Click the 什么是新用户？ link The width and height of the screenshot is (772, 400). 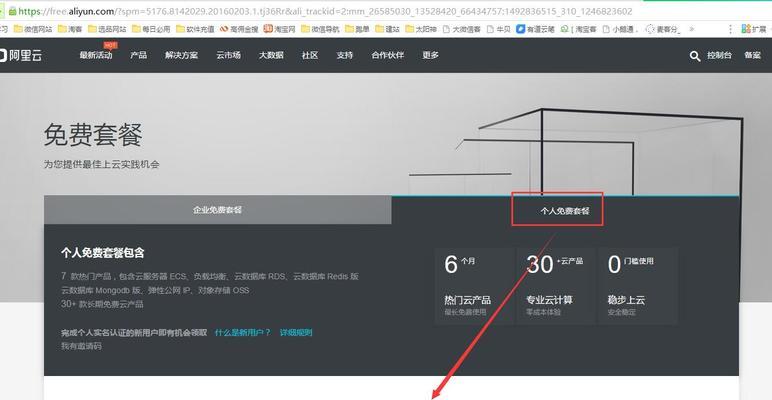coord(243,333)
